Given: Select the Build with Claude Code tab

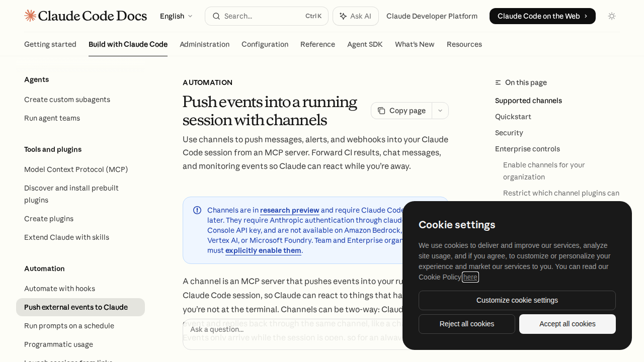Looking at the screenshot, I should pyautogui.click(x=128, y=44).
